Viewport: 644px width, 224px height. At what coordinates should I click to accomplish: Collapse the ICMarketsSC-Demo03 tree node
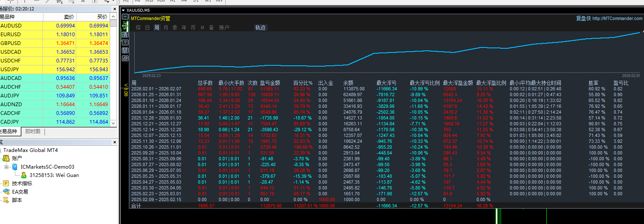[x=6, y=167]
